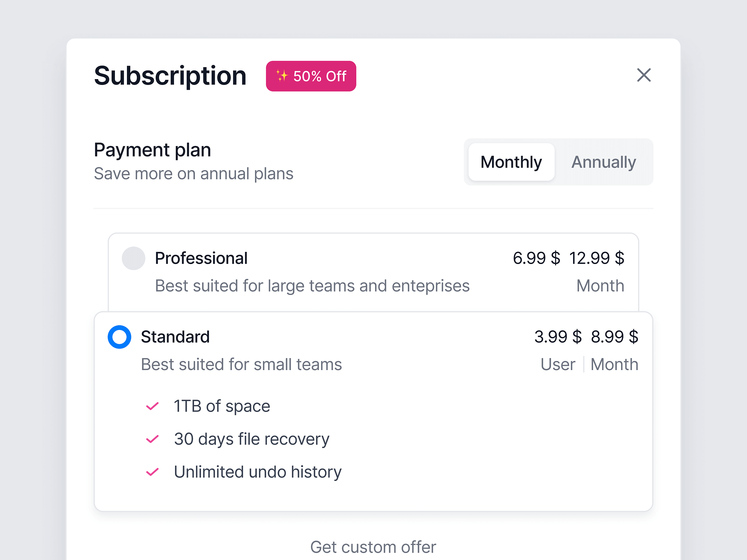The width and height of the screenshot is (747, 560).
Task: Click the 3.99 $ discounted Standard price
Action: coord(558,337)
